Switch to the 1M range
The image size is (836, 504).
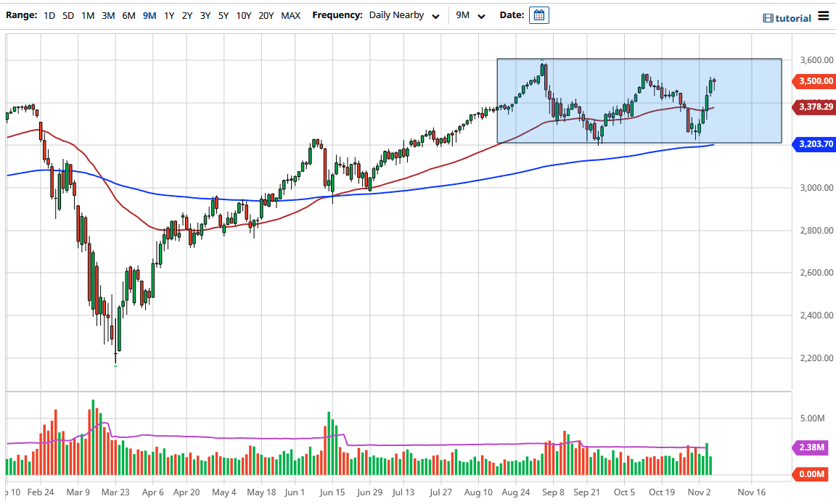pos(87,15)
